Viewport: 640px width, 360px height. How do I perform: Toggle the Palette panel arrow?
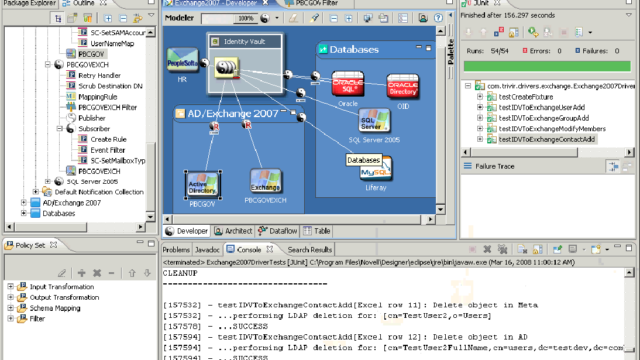pos(451,15)
